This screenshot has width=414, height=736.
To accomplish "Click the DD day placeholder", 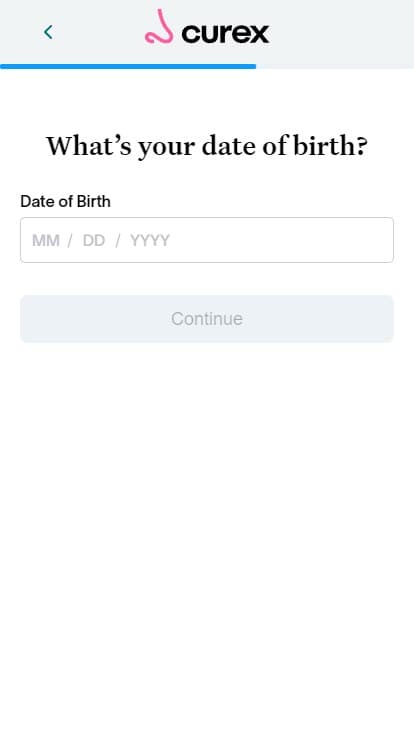I will click(x=94, y=241).
